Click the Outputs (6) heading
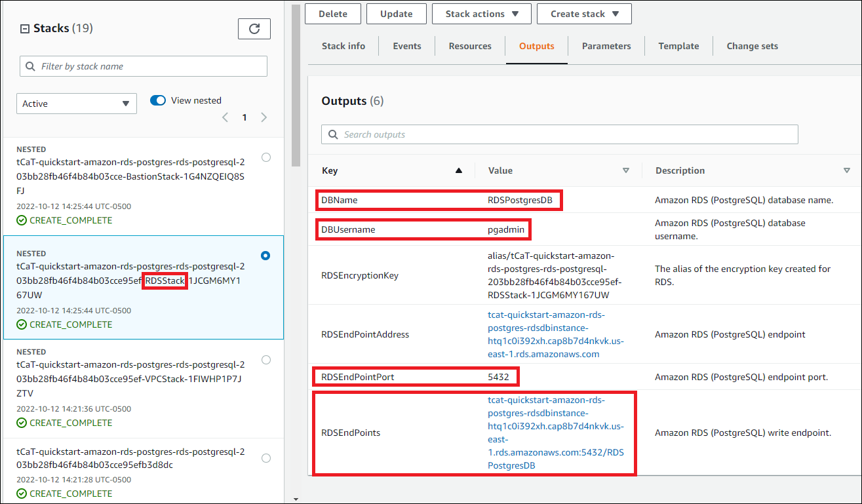This screenshot has height=504, width=862. click(x=353, y=101)
